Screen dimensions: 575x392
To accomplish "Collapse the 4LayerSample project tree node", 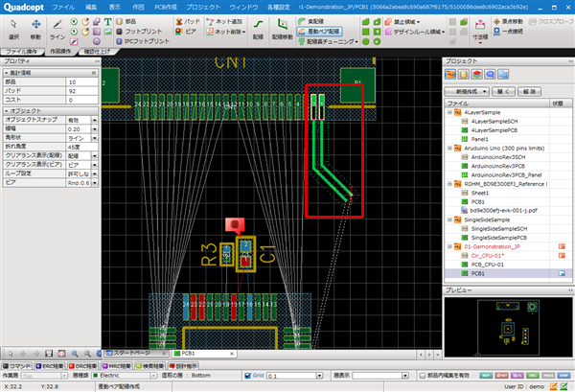I will click(449, 110).
